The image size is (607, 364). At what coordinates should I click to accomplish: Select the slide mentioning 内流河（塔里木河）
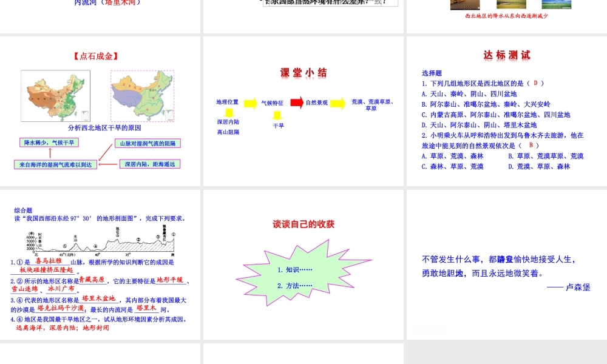point(100,16)
